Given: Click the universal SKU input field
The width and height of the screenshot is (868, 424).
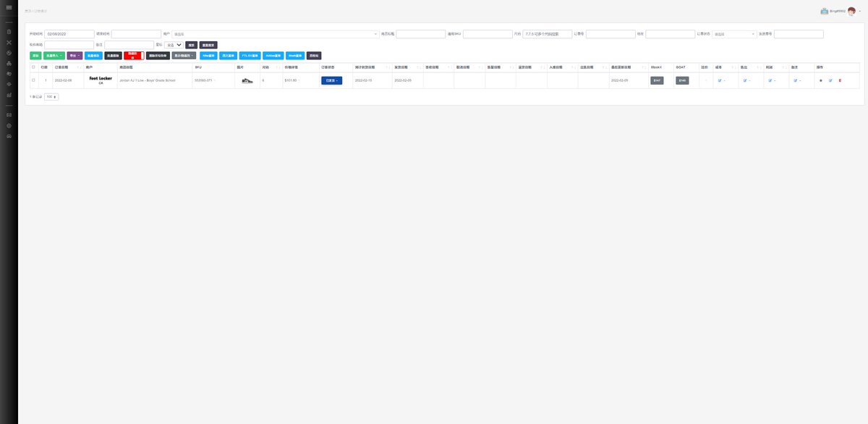Looking at the screenshot, I should click(x=488, y=33).
